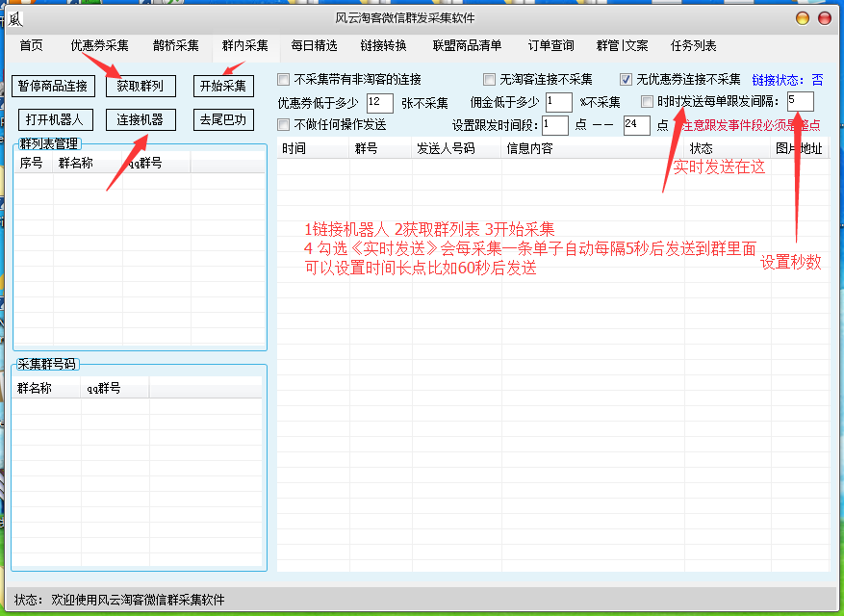Select the 群内采集 tab

244,46
